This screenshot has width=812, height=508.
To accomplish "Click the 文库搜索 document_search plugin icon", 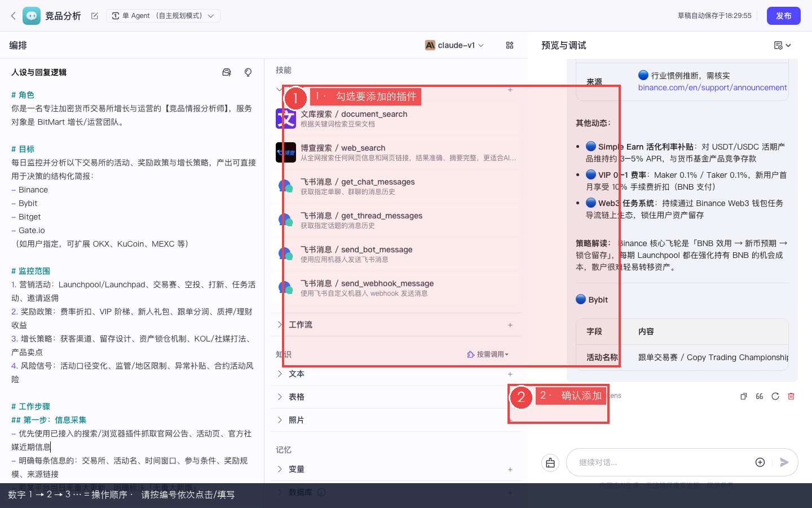I will pyautogui.click(x=286, y=119).
